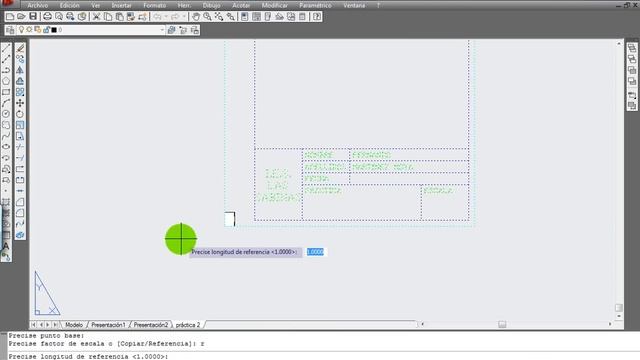Click black color swatch of layer 0

(x=54, y=30)
